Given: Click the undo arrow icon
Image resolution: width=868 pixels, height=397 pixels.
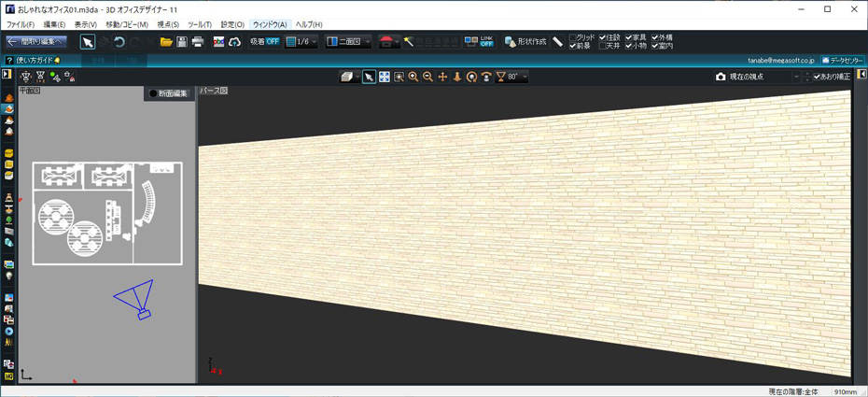Looking at the screenshot, I should tap(119, 42).
